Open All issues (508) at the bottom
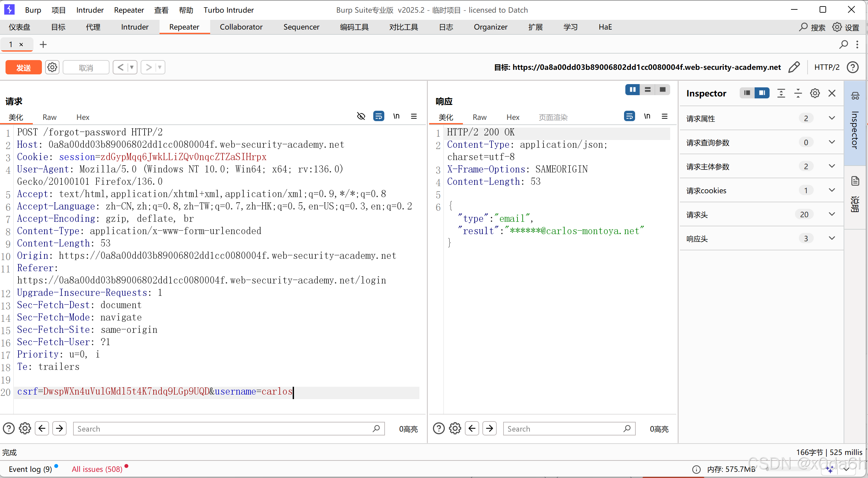 click(97, 469)
